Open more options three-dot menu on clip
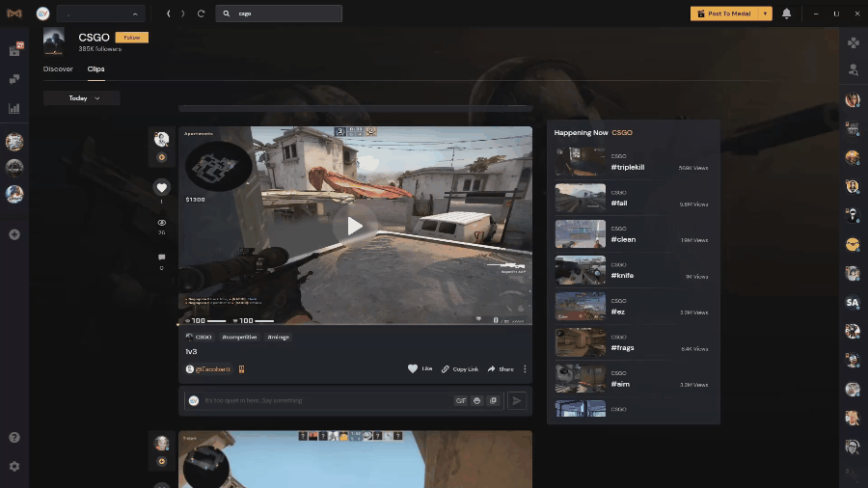 (x=525, y=369)
